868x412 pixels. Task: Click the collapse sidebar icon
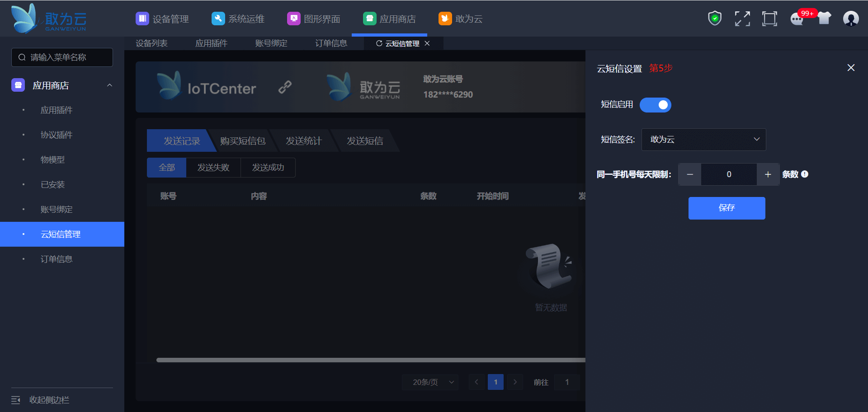coord(16,400)
